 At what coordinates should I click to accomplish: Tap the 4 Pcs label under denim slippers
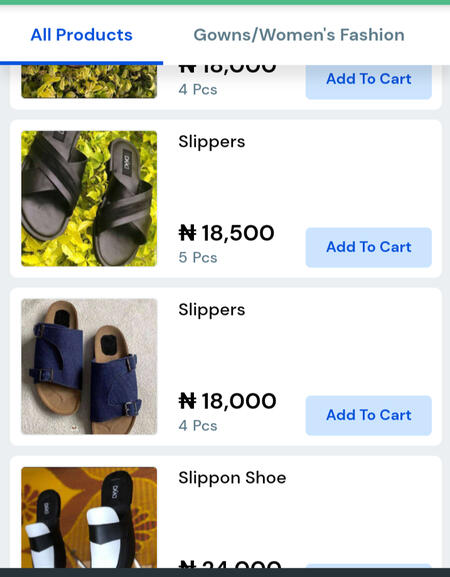click(198, 426)
